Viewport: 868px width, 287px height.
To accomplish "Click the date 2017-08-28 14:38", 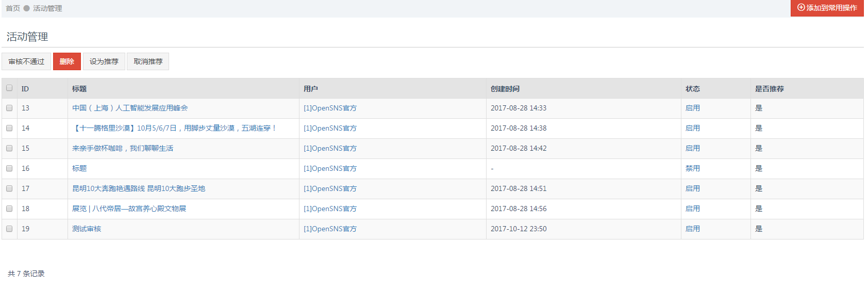I will 519,128.
